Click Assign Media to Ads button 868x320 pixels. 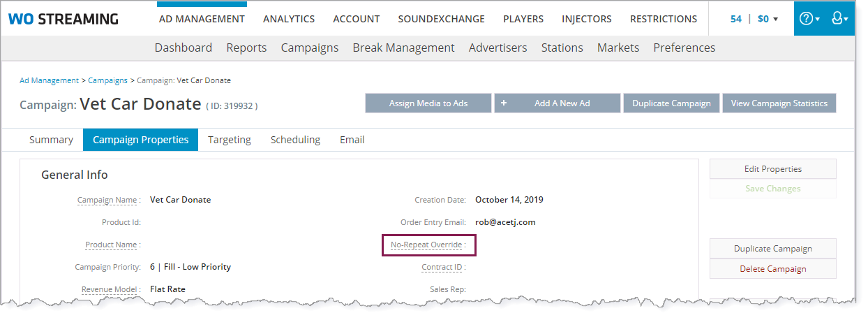428,103
